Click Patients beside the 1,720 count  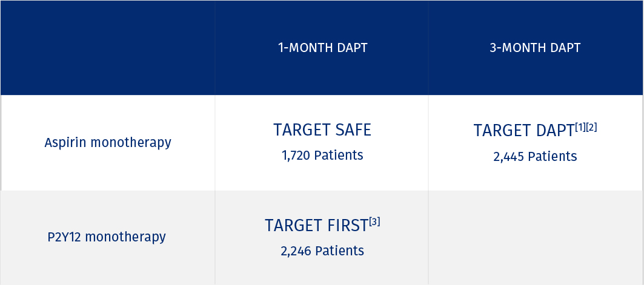tap(339, 156)
